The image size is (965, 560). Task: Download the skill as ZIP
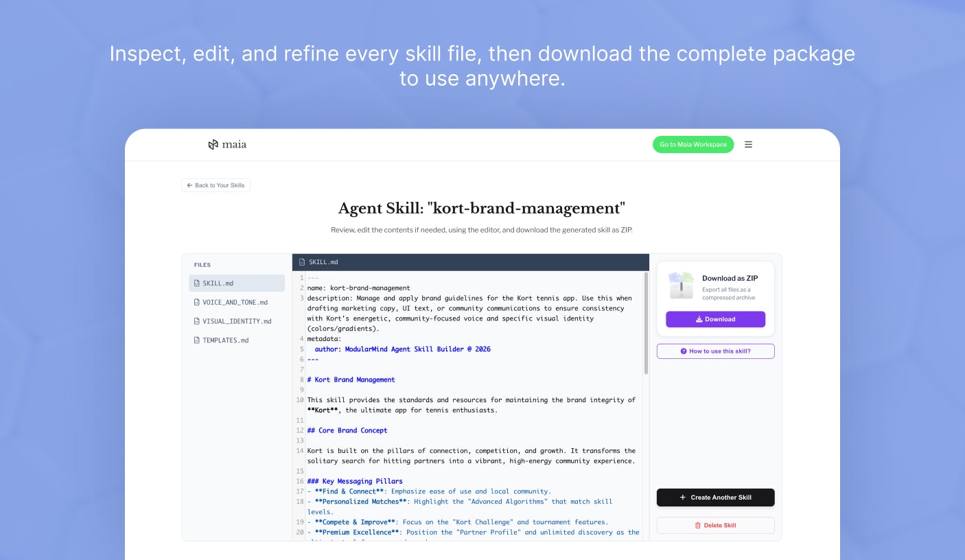(715, 319)
